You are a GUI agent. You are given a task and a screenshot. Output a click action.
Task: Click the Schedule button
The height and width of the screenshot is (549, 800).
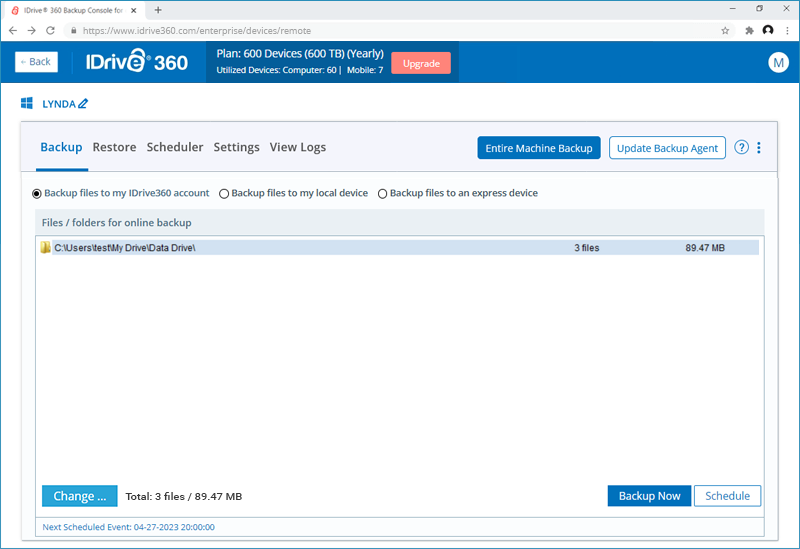727,496
